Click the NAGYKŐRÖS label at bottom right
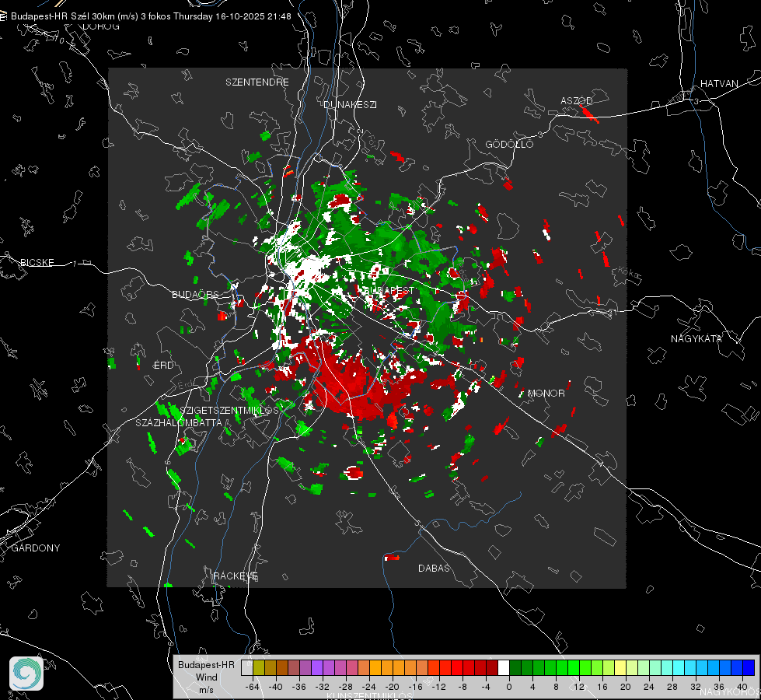 pyautogui.click(x=731, y=691)
